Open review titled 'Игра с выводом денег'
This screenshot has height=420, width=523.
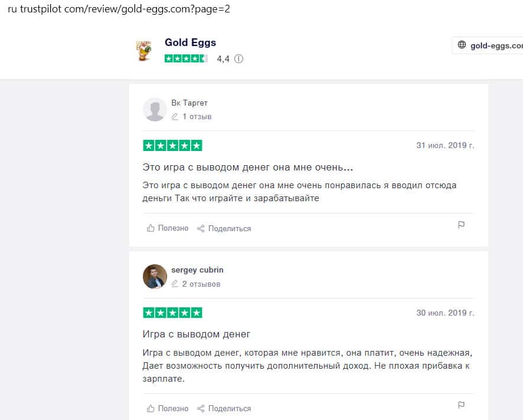pos(197,334)
